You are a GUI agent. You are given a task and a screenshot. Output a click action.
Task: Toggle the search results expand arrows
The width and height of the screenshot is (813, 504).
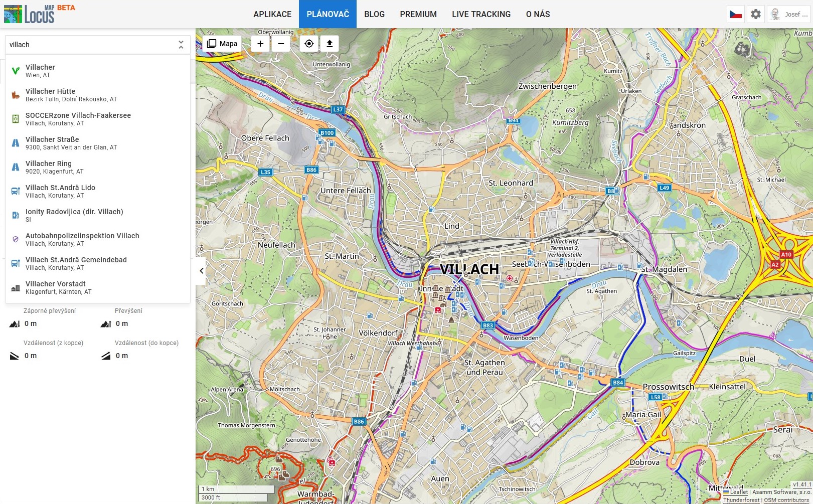click(x=181, y=45)
